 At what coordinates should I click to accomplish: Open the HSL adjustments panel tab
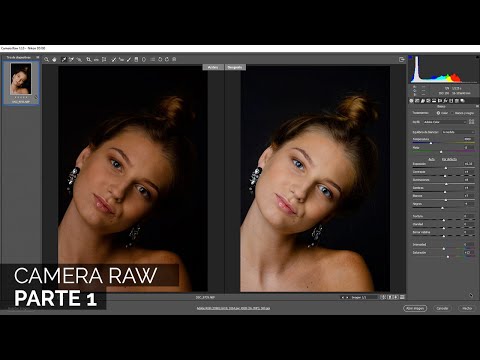click(428, 101)
